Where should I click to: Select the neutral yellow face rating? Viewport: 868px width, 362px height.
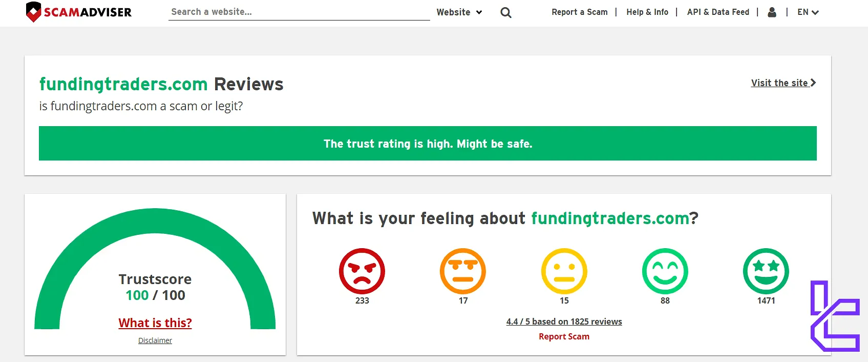pyautogui.click(x=564, y=271)
